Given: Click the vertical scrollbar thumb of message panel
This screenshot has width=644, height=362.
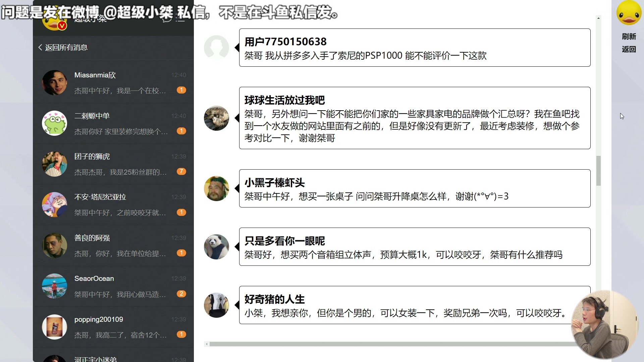Looking at the screenshot, I should point(598,171).
